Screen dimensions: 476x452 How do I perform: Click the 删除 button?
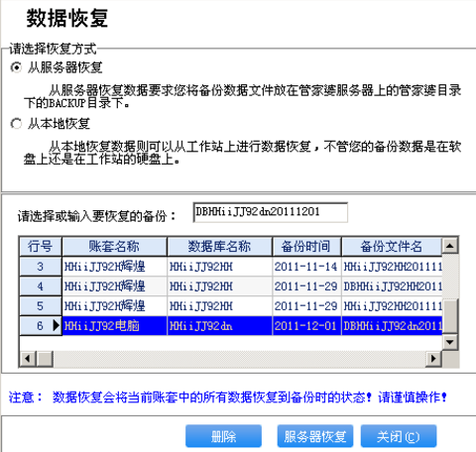(x=223, y=436)
